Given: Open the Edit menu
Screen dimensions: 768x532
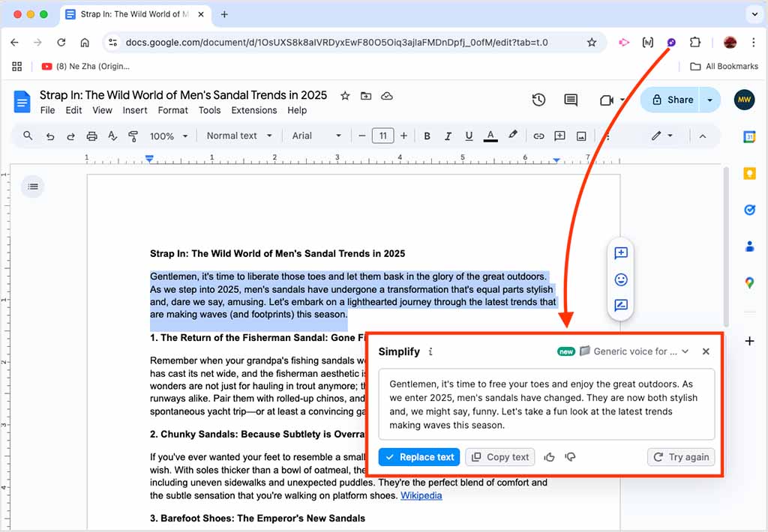Looking at the screenshot, I should pyautogui.click(x=73, y=110).
